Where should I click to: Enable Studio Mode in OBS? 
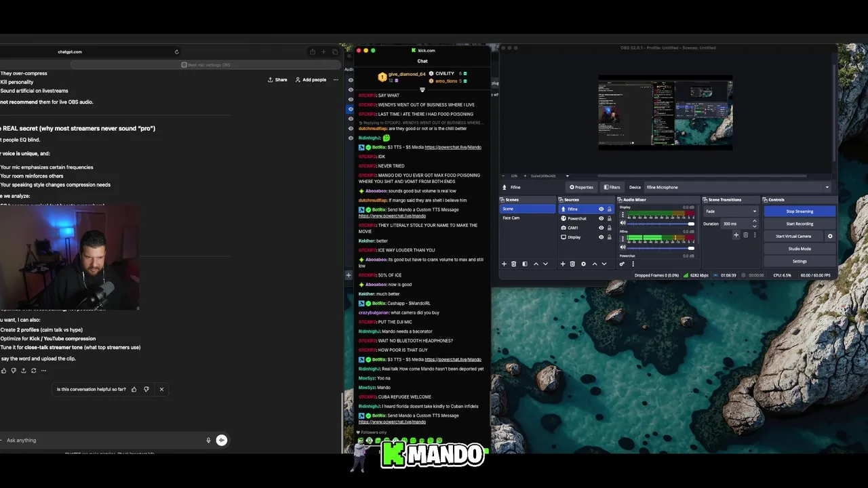click(x=800, y=249)
